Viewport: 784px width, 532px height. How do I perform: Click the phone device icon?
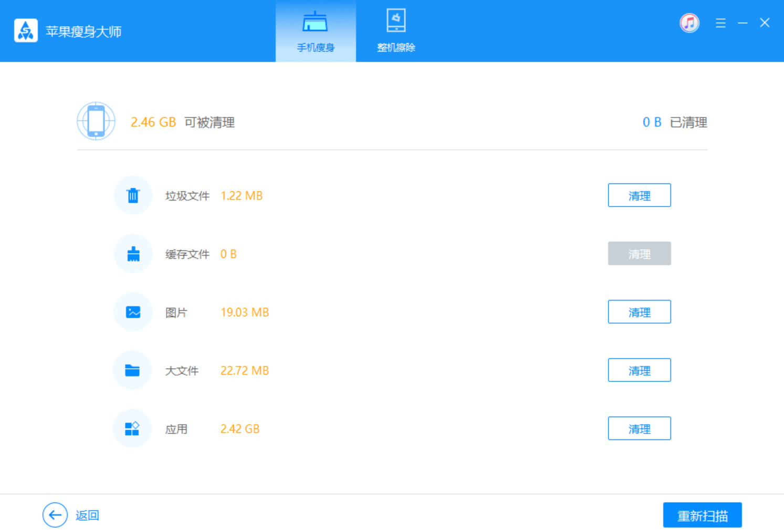pos(96,121)
